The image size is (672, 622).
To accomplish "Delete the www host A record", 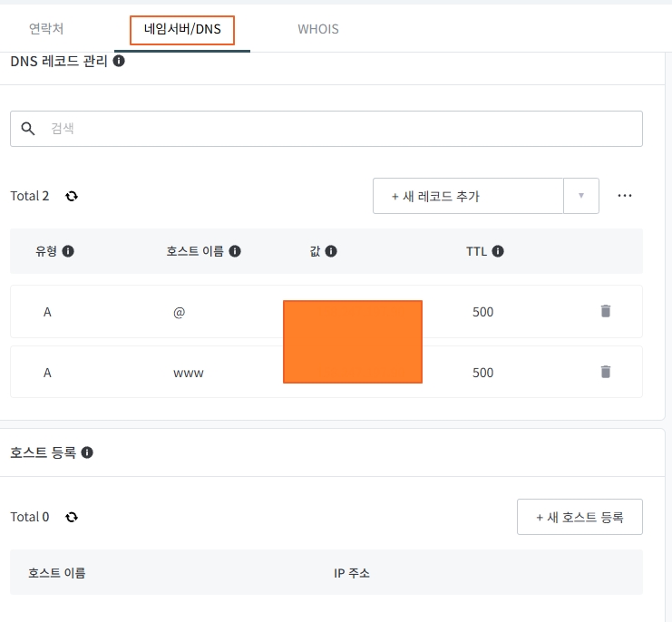I will [606, 372].
